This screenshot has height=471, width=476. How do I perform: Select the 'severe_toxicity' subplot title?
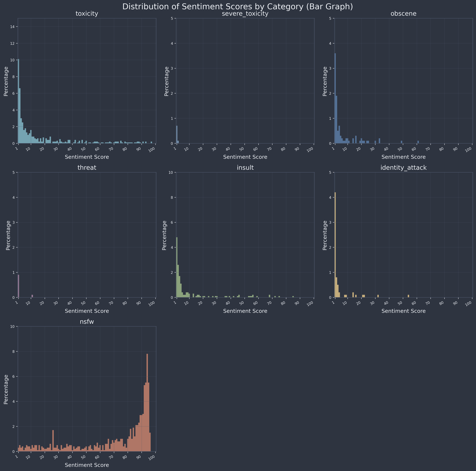245,14
